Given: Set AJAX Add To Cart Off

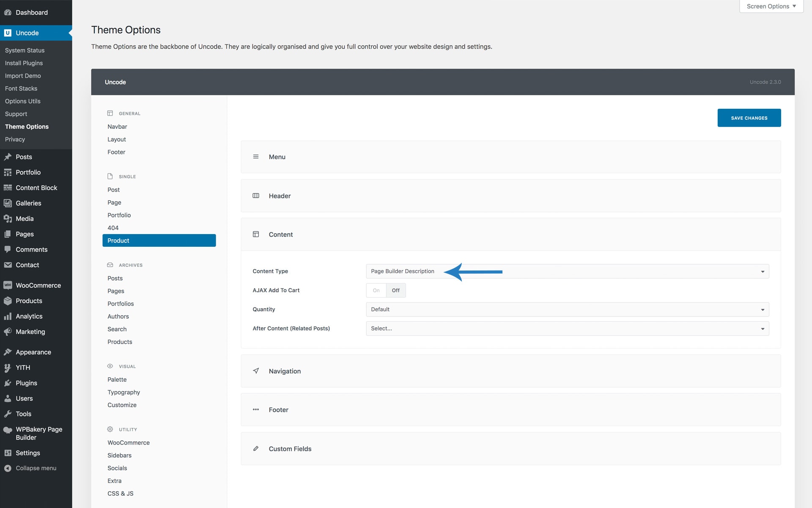Looking at the screenshot, I should click(395, 290).
